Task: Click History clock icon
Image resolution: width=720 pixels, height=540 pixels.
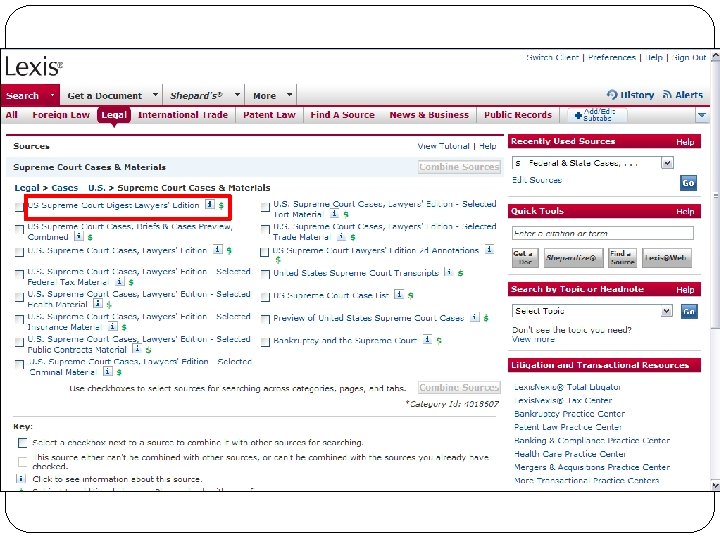Action: tap(612, 95)
